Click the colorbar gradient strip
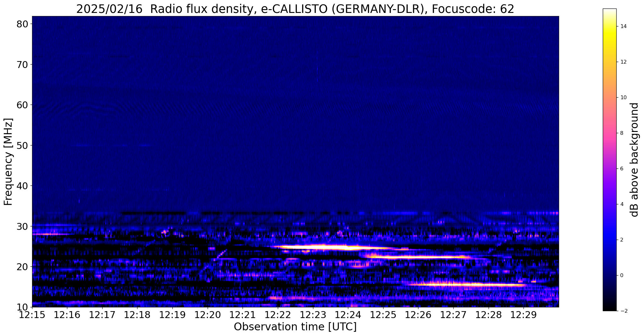 point(609,160)
